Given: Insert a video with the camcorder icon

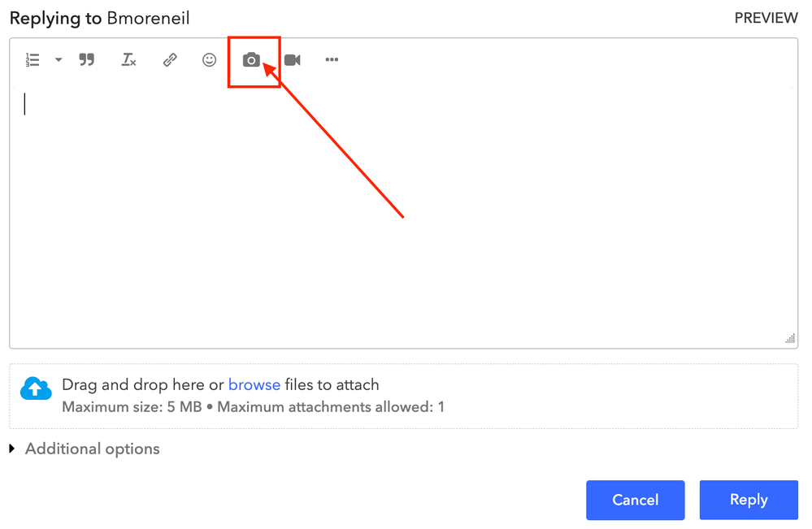Looking at the screenshot, I should [293, 60].
